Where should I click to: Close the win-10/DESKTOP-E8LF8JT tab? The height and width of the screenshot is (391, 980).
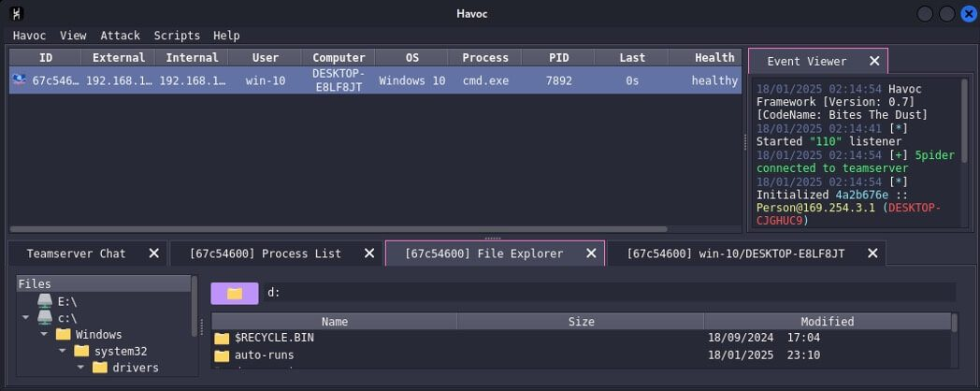click(872, 253)
